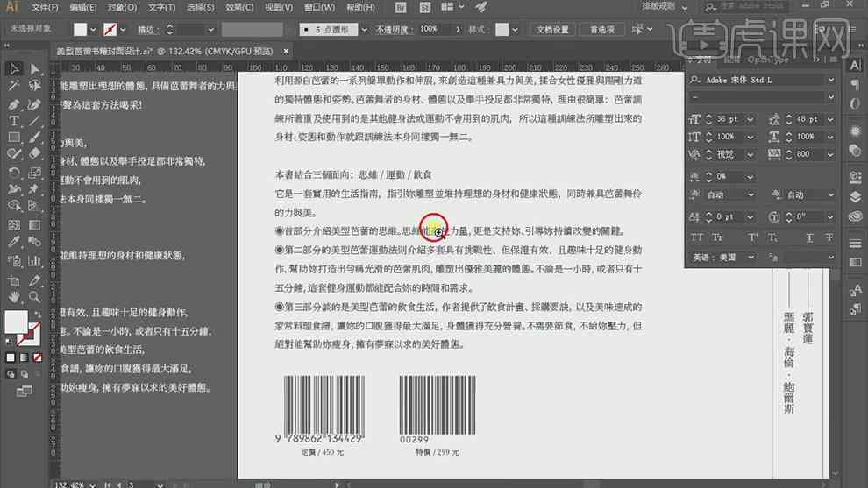The width and height of the screenshot is (868, 488).
Task: Open the tracking 800 dropdown
Action: (829, 154)
